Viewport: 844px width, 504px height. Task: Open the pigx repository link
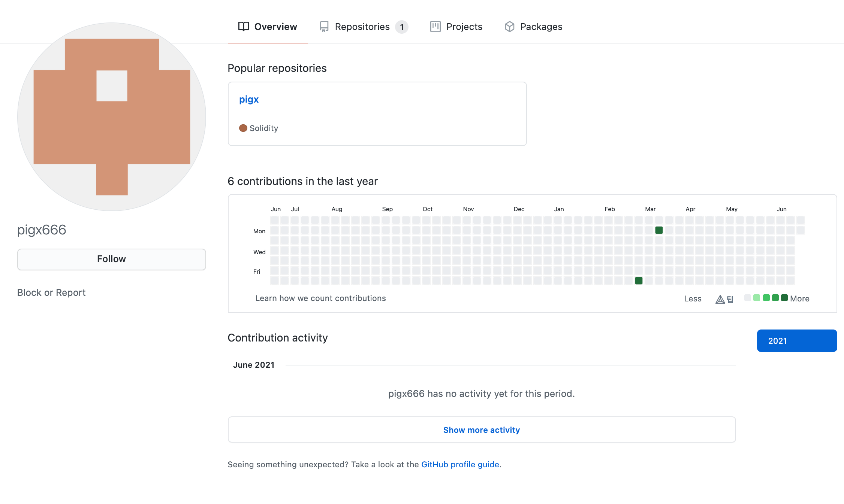(249, 99)
